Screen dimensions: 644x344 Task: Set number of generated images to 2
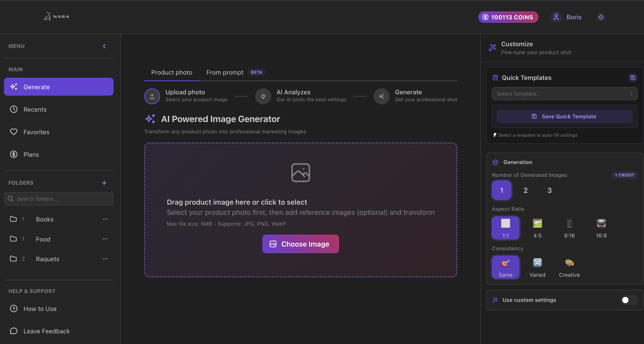click(526, 190)
